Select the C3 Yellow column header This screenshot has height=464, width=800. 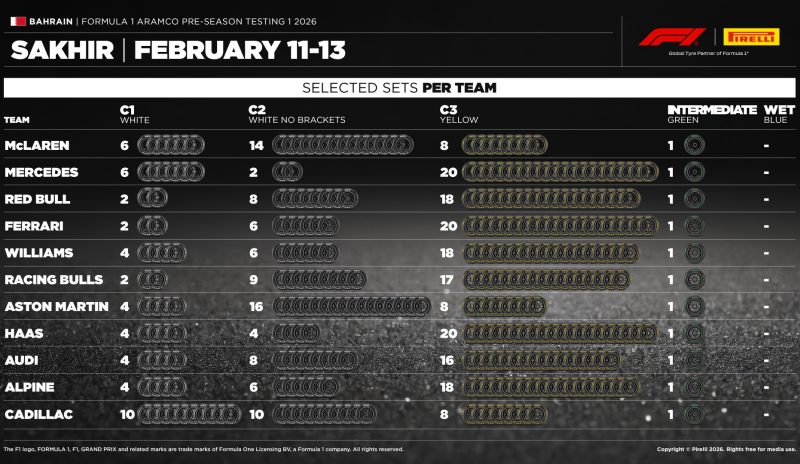[x=459, y=114]
